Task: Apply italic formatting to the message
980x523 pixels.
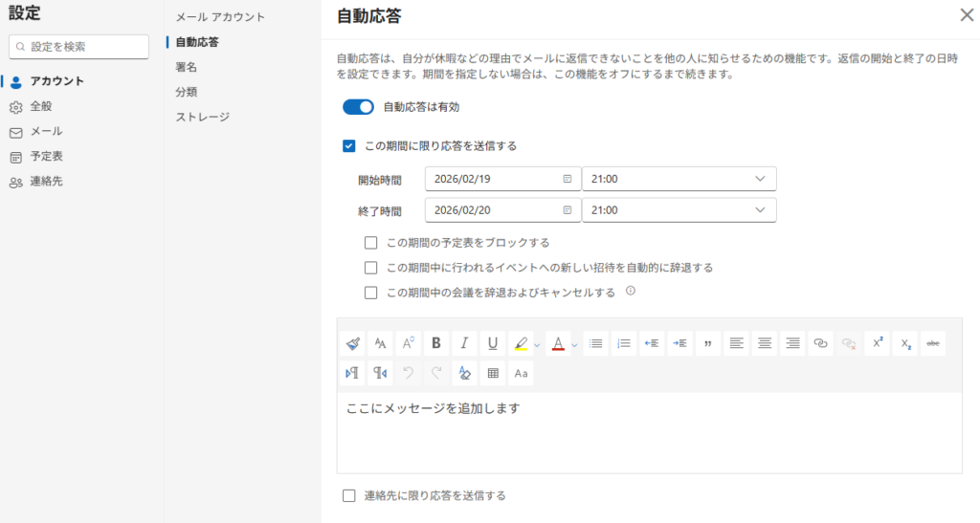Action: tap(464, 343)
